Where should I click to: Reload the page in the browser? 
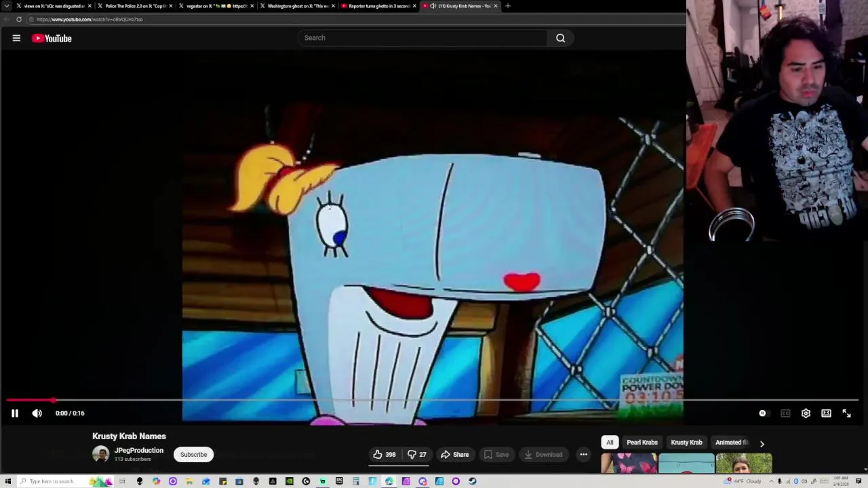tap(19, 20)
